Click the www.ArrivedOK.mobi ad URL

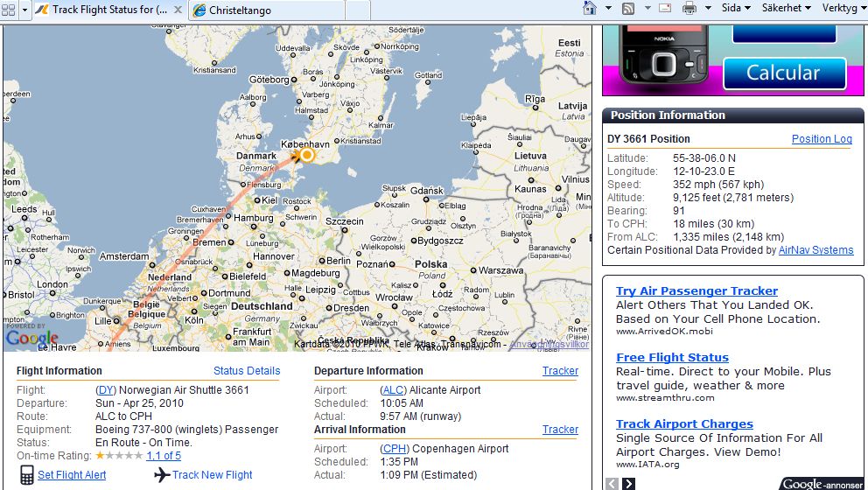tap(664, 331)
